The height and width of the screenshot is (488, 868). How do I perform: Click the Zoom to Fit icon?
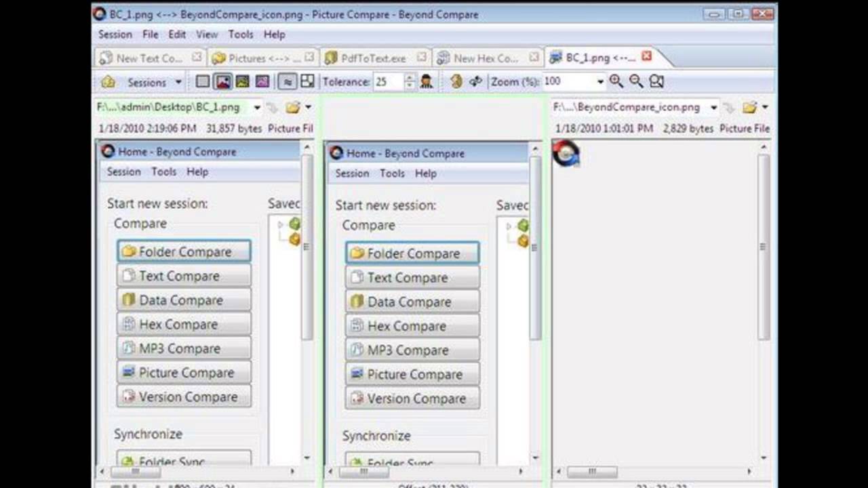[656, 81]
